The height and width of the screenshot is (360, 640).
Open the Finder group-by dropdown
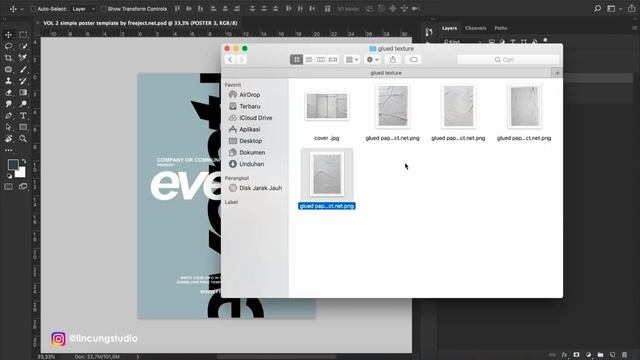click(x=352, y=60)
